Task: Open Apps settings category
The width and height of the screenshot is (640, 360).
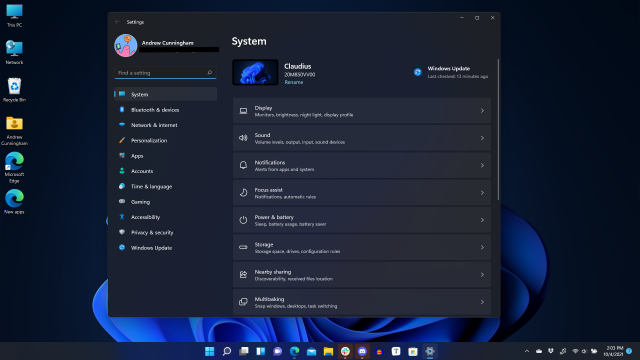Action: (165, 156)
